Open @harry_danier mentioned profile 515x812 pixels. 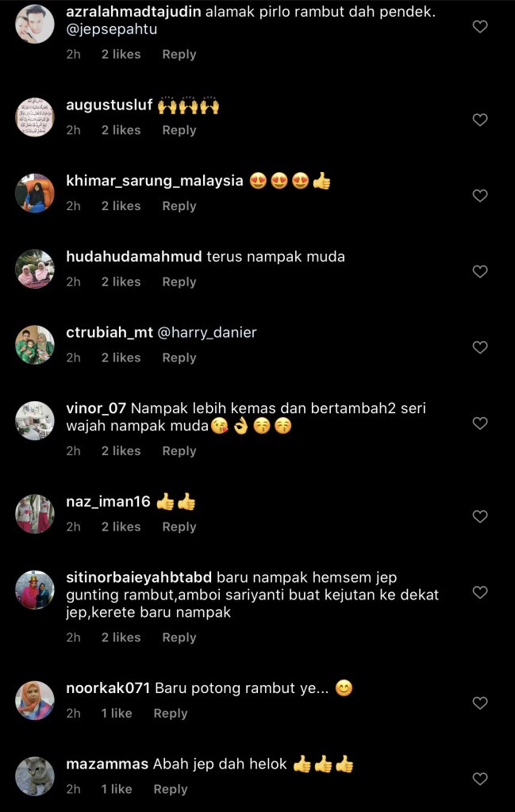[207, 332]
